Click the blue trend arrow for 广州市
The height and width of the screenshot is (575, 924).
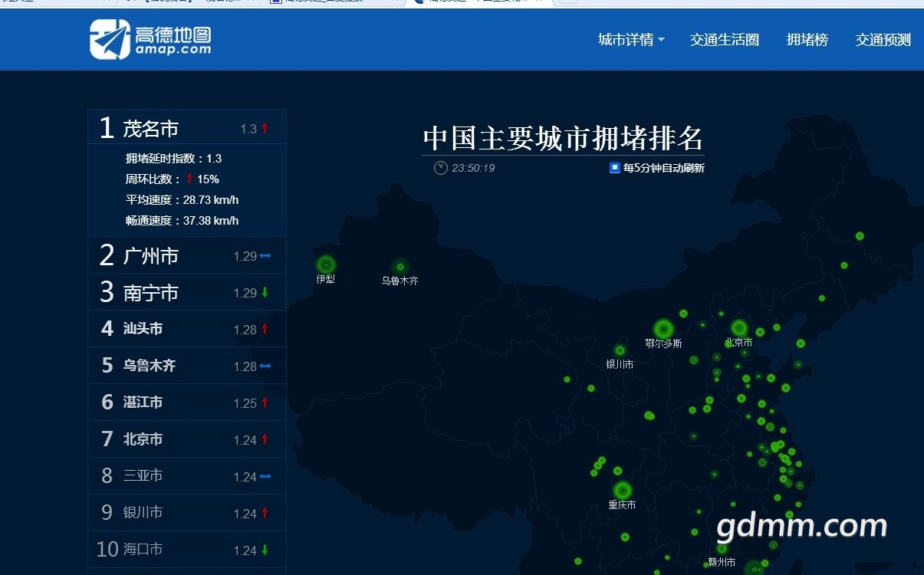pyautogui.click(x=265, y=256)
